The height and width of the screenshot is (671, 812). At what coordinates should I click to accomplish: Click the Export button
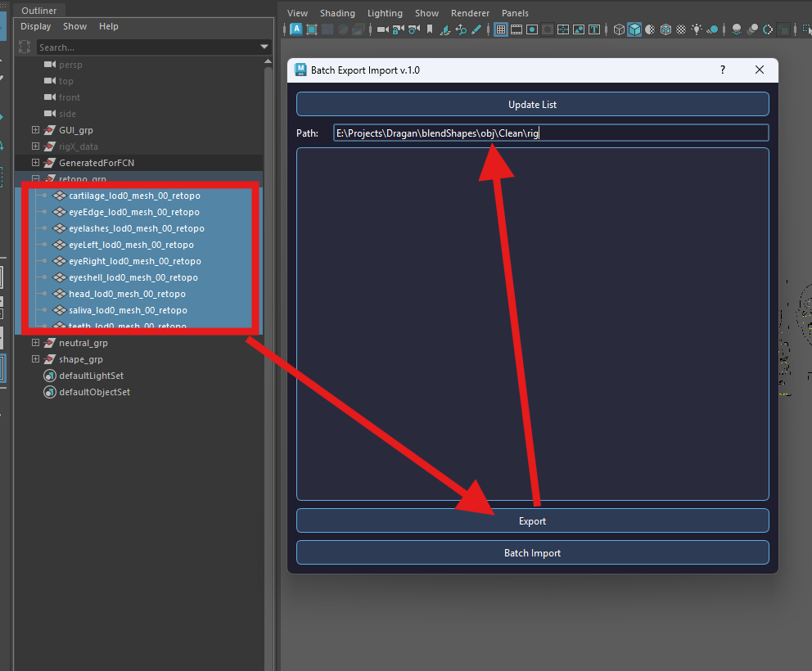[x=532, y=521]
